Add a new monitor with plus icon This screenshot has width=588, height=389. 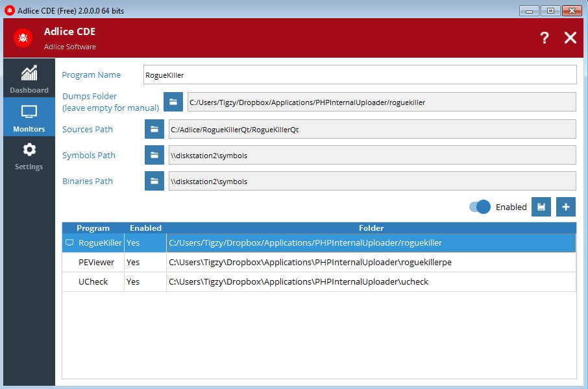(565, 207)
